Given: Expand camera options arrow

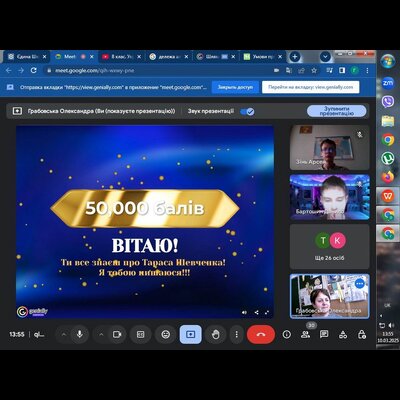Looking at the screenshot, I should 101,334.
